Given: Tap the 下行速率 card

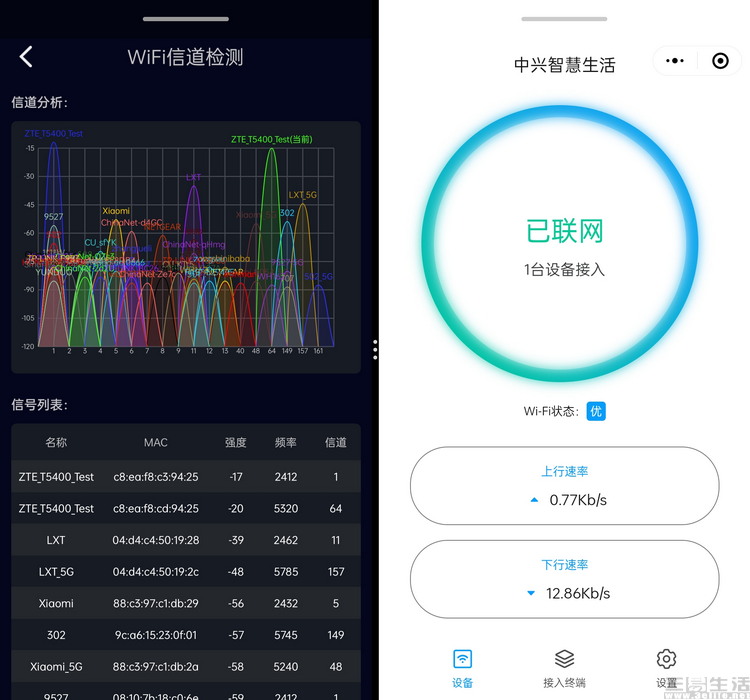Looking at the screenshot, I should (x=564, y=579).
